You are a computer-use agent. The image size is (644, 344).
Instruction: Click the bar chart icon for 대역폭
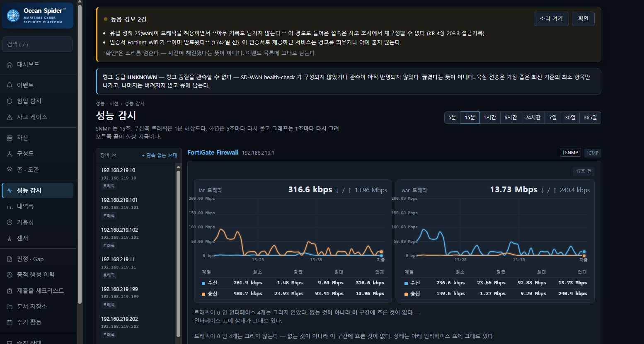[10, 206]
